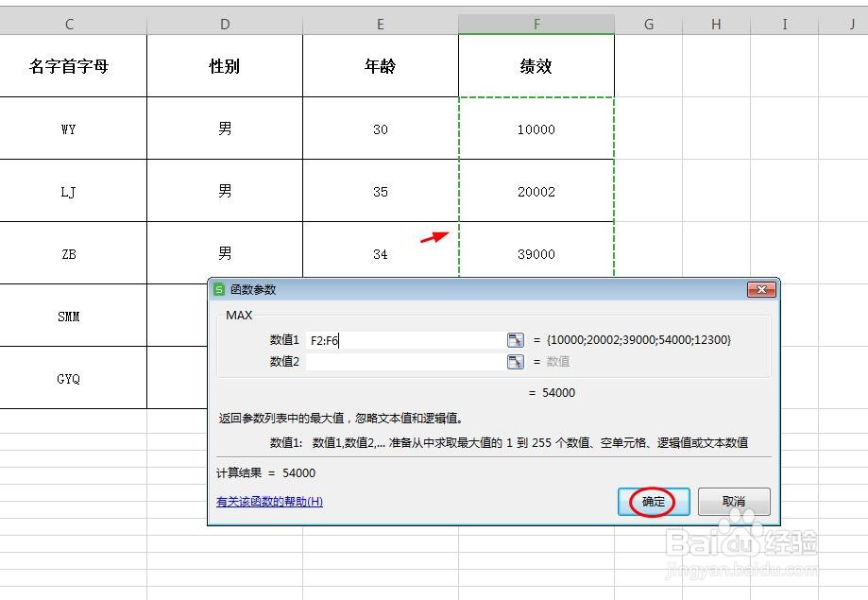Click the cell showing age 35
Screen dimensions: 868x600
pyautogui.click(x=380, y=191)
